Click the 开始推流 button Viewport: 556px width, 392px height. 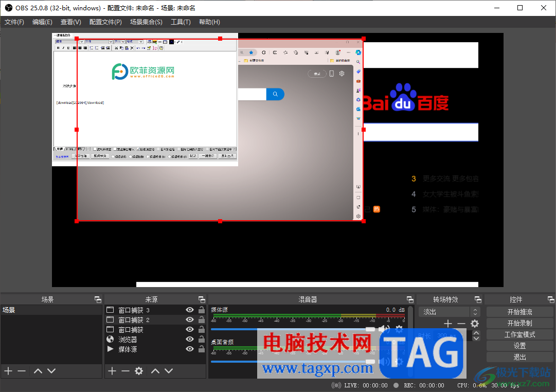pos(519,312)
